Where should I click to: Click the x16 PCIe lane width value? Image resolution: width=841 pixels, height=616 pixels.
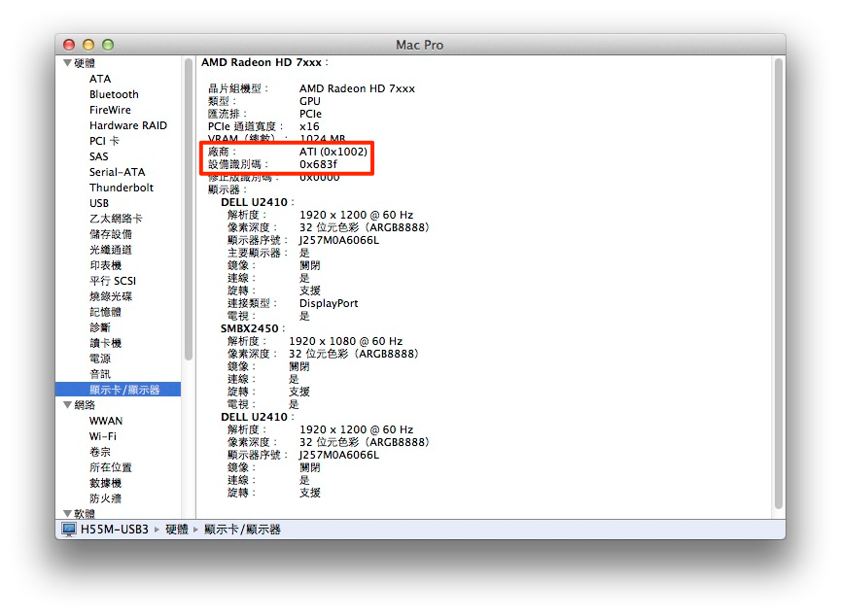click(309, 126)
